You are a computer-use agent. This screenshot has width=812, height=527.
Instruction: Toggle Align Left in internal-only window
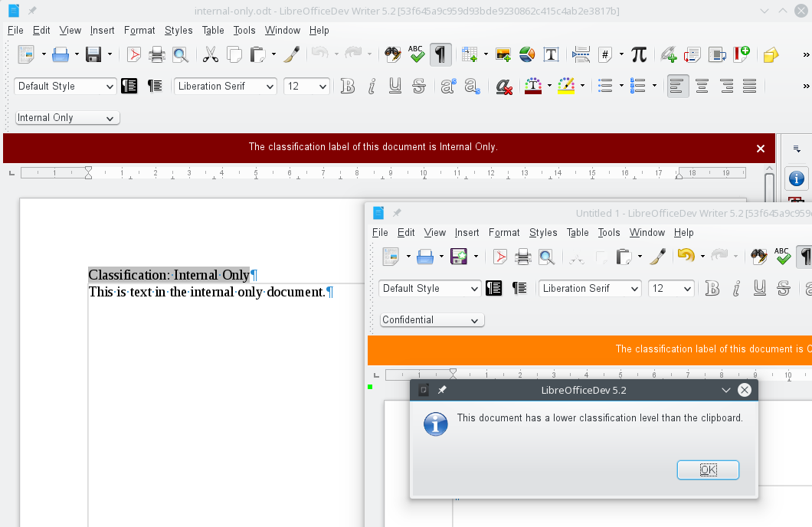677,86
